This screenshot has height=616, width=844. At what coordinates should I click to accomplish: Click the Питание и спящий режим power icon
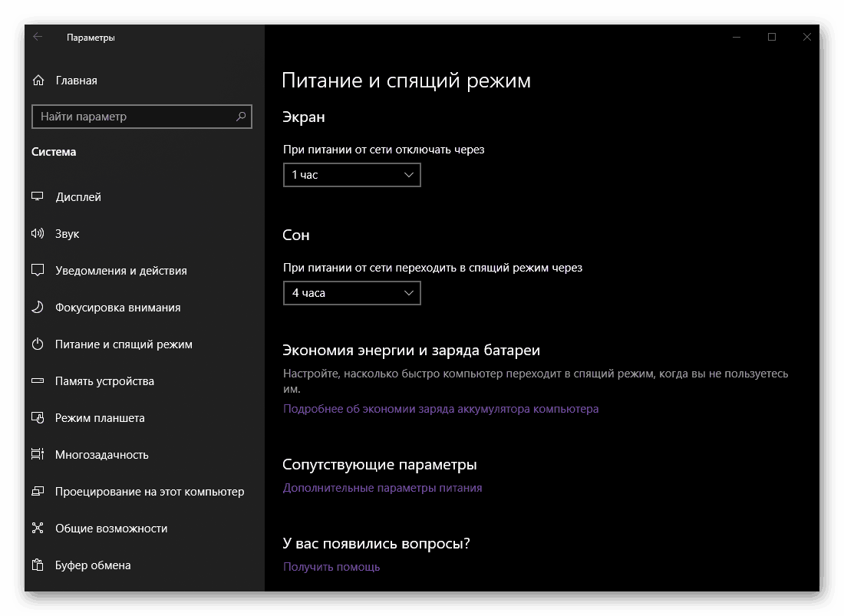point(38,344)
